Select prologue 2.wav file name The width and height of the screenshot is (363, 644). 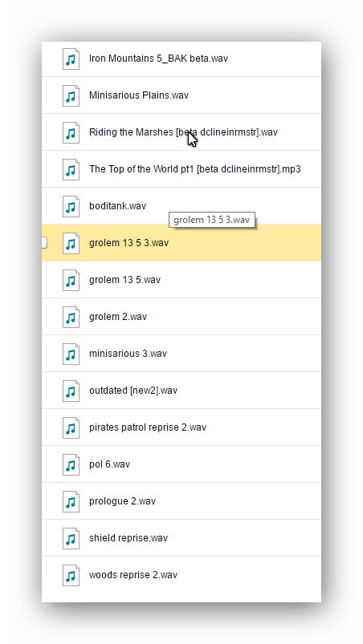point(123,501)
